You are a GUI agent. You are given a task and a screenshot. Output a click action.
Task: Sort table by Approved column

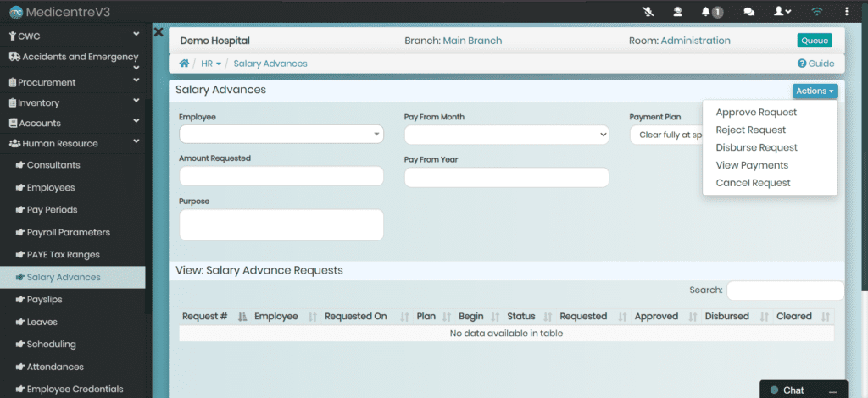pyautogui.click(x=665, y=317)
